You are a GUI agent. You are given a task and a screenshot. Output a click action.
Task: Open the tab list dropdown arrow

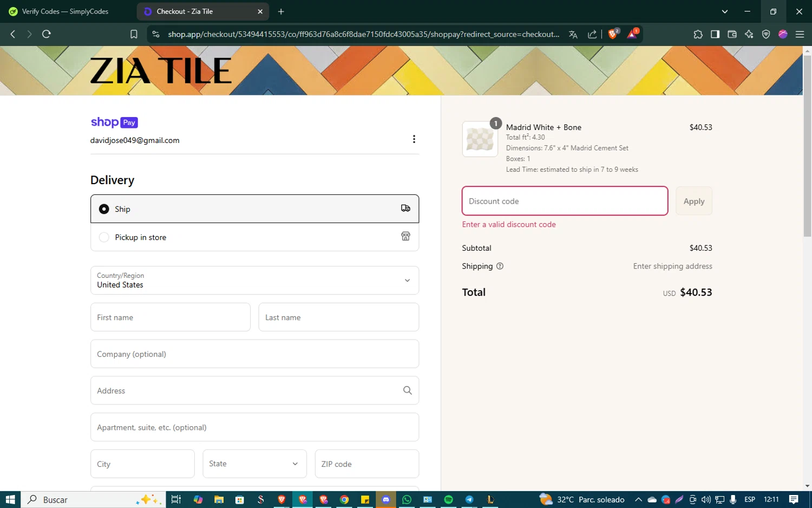725,11
